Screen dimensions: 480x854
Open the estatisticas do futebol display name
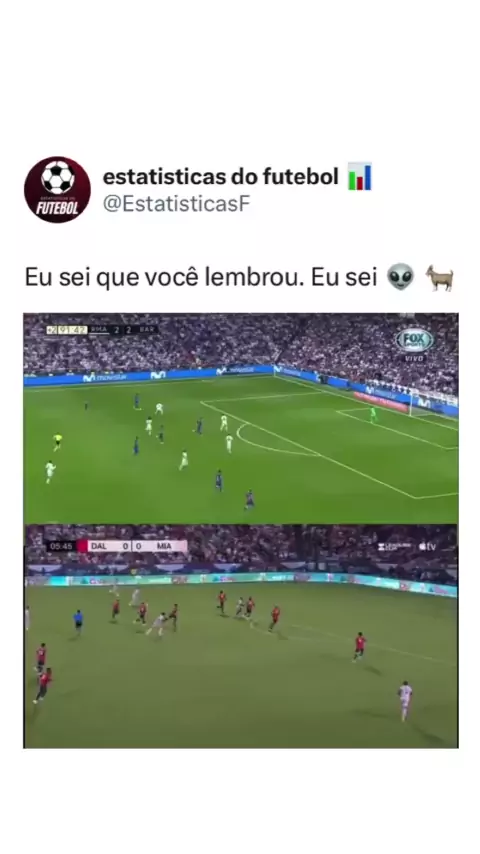[x=221, y=176]
